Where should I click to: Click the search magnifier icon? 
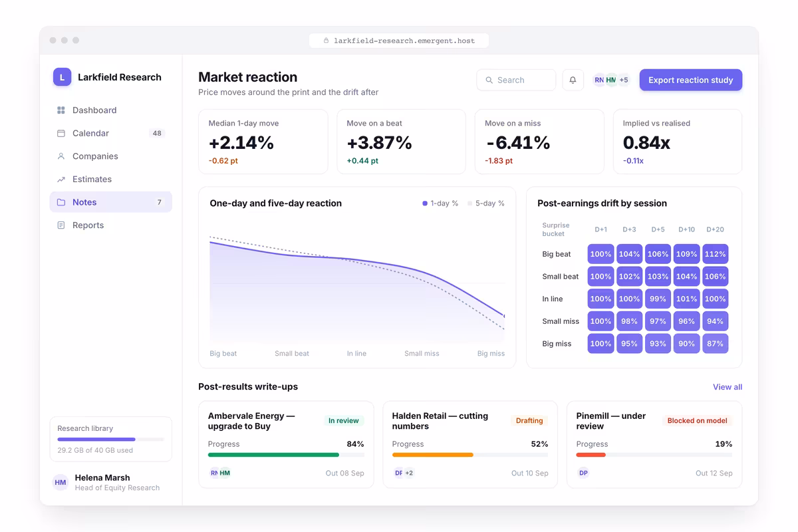(x=489, y=80)
